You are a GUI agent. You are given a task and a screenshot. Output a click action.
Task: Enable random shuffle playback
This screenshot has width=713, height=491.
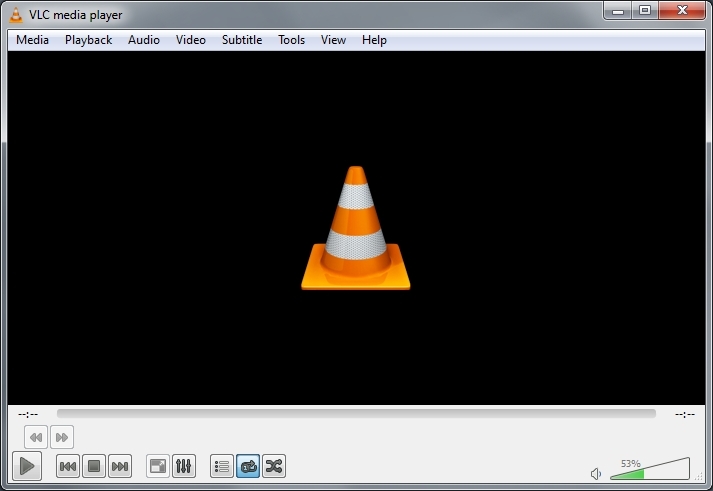point(274,466)
